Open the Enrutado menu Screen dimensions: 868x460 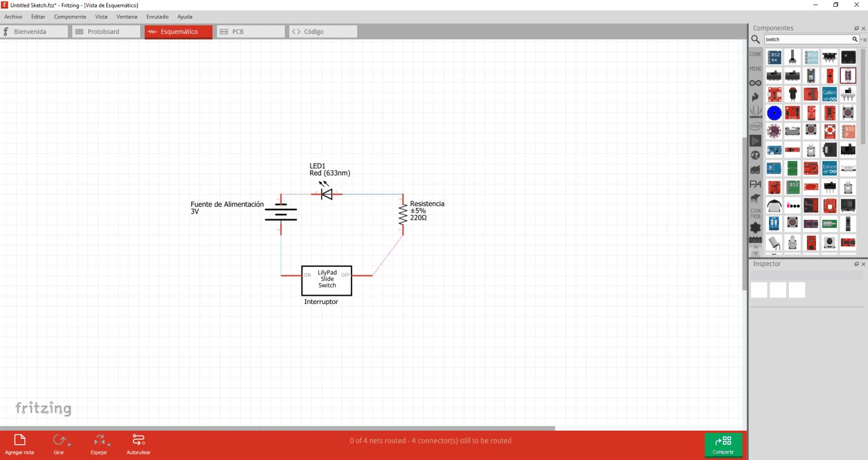[157, 16]
